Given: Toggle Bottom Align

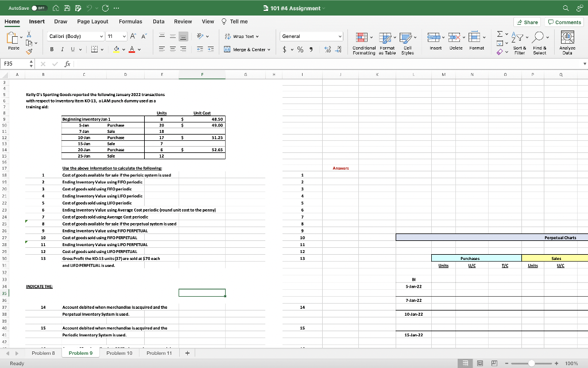Looking at the screenshot, I should pyautogui.click(x=183, y=36).
